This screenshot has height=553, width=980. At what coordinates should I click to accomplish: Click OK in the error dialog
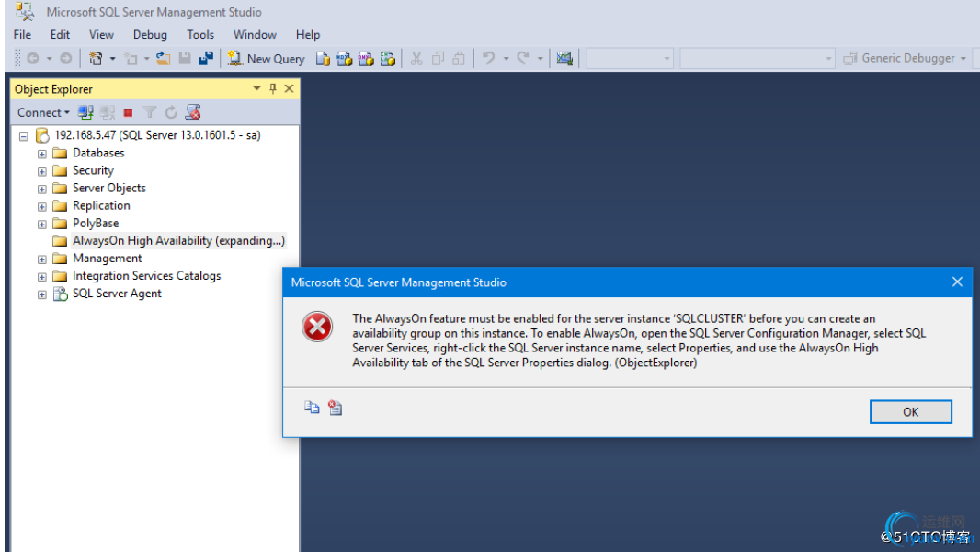point(911,411)
